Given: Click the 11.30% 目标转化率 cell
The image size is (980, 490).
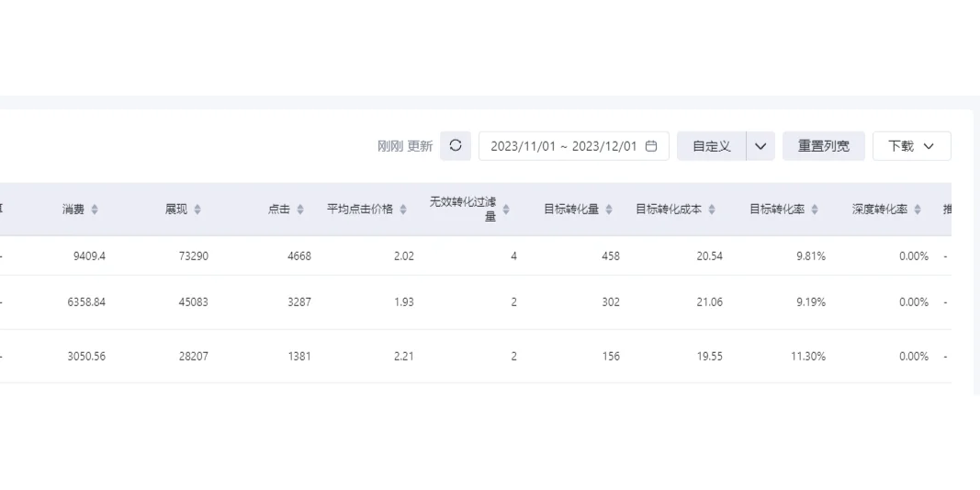Looking at the screenshot, I should tap(807, 356).
